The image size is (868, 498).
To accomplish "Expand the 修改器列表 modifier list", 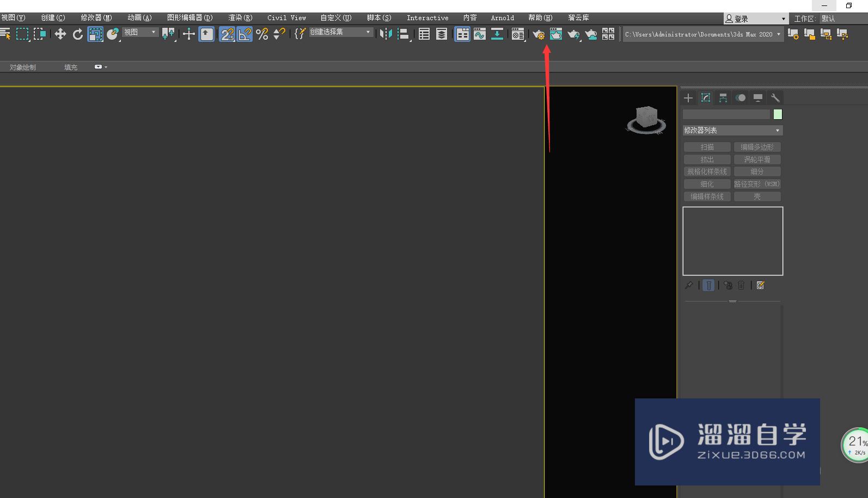I will point(733,131).
